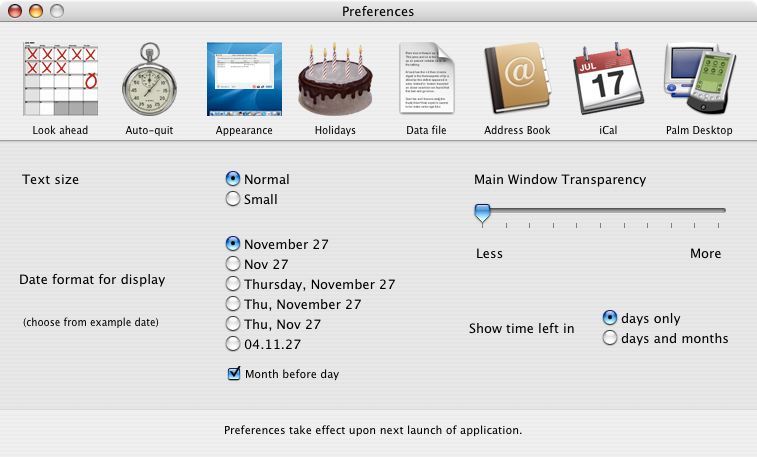The height and width of the screenshot is (457, 757).
Task: Choose 'Thu, November 27' date format
Action: pyautogui.click(x=233, y=304)
